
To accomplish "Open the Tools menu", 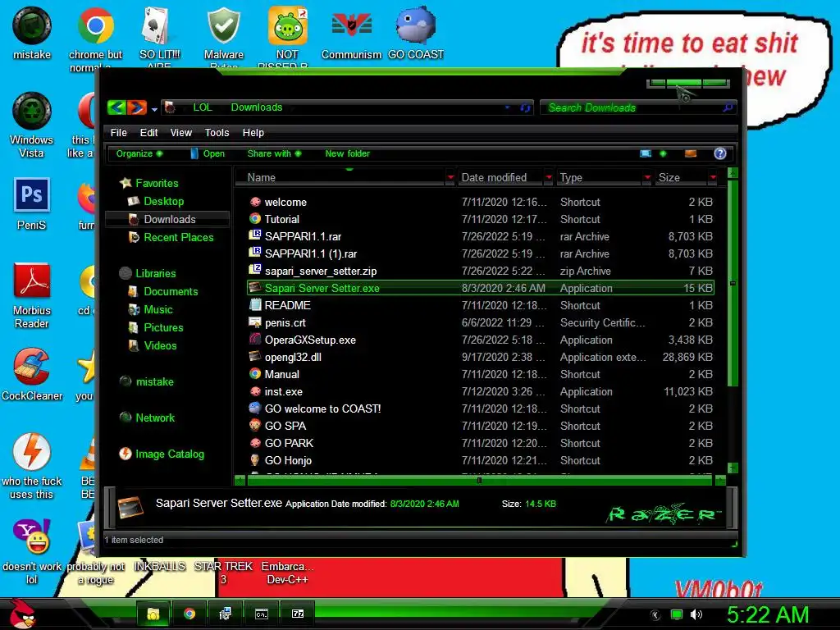I will pyautogui.click(x=217, y=132).
